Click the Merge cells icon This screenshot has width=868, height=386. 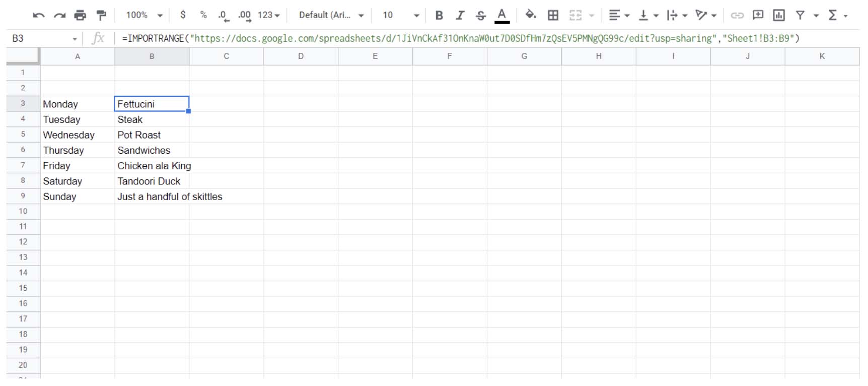point(575,15)
